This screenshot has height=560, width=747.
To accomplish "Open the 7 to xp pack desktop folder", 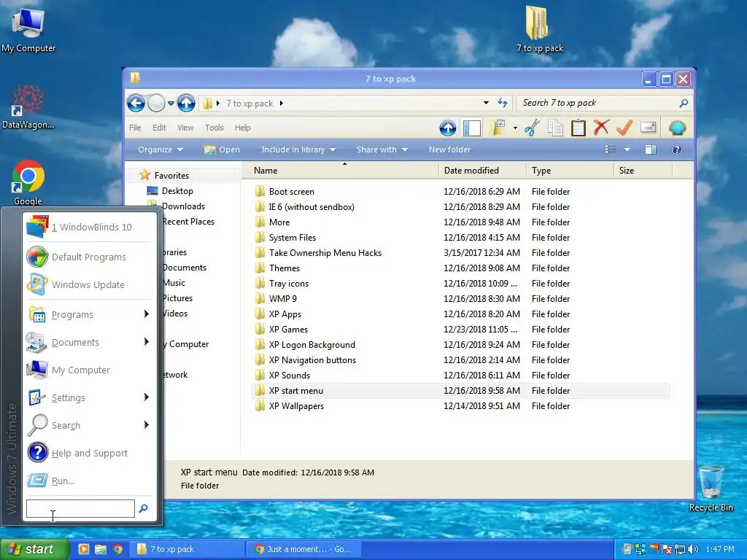I will [x=539, y=28].
